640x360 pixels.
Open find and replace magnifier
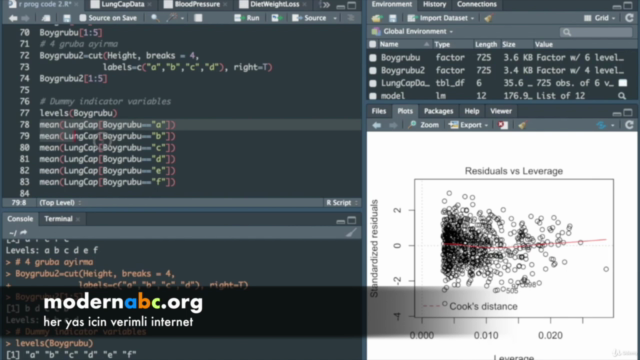[155, 18]
